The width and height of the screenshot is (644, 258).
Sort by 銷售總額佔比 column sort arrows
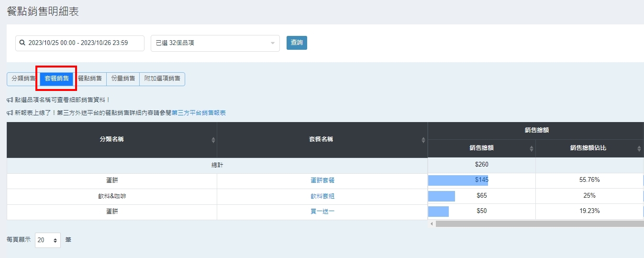coord(639,148)
